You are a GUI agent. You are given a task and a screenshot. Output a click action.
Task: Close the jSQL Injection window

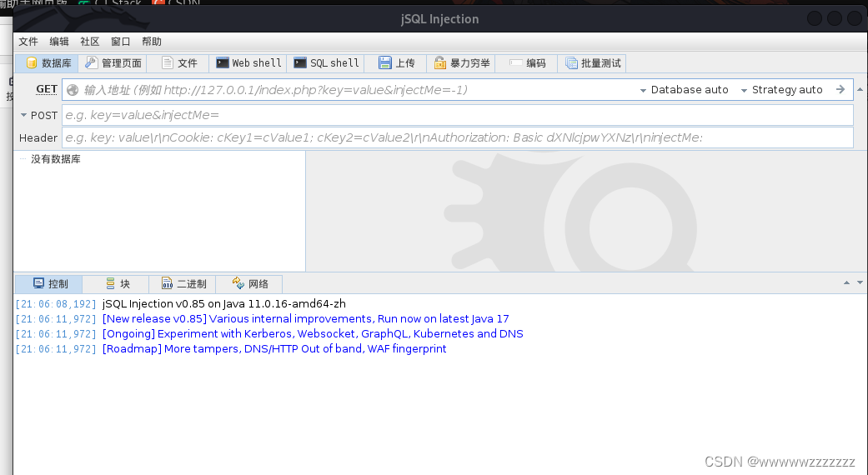tap(855, 18)
